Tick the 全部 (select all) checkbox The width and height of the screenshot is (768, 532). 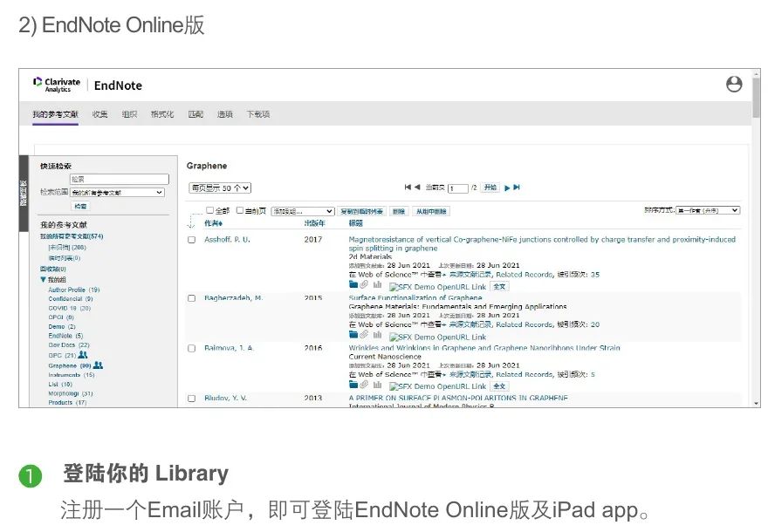[209, 210]
